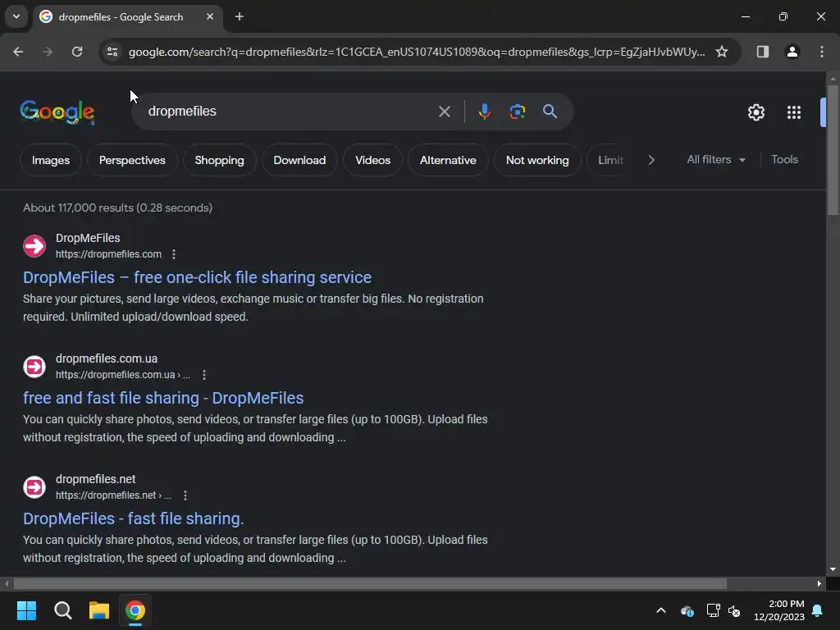Screen dimensions: 840x630
Task: Show hidden system tray icons
Action: click(661, 610)
